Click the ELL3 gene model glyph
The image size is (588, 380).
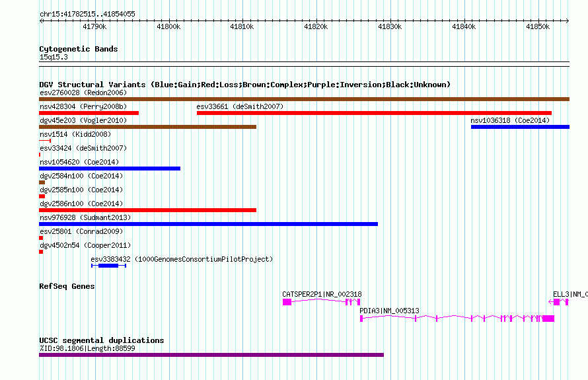pos(558,302)
